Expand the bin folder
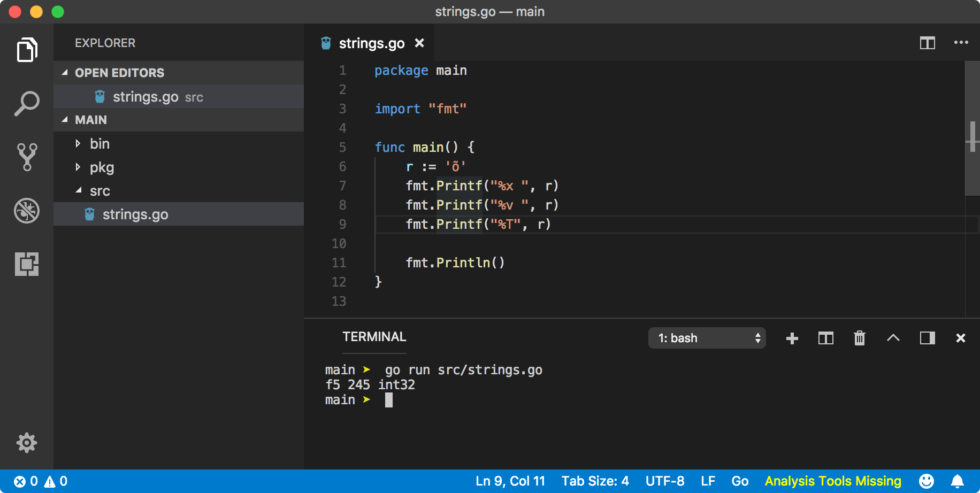The height and width of the screenshot is (493, 980). pos(179,143)
